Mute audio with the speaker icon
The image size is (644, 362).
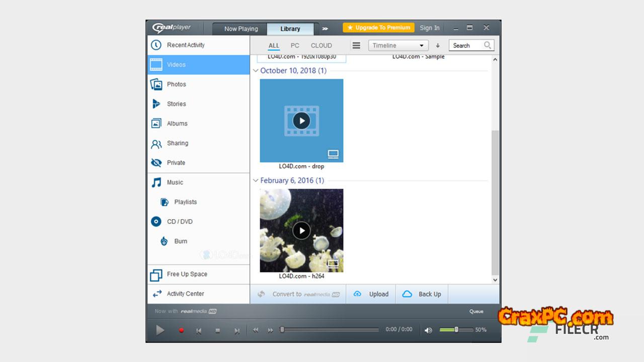click(x=428, y=330)
